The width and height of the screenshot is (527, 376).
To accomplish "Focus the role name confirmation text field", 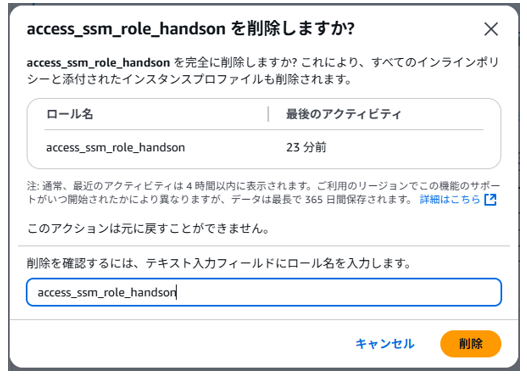I will pyautogui.click(x=264, y=292).
